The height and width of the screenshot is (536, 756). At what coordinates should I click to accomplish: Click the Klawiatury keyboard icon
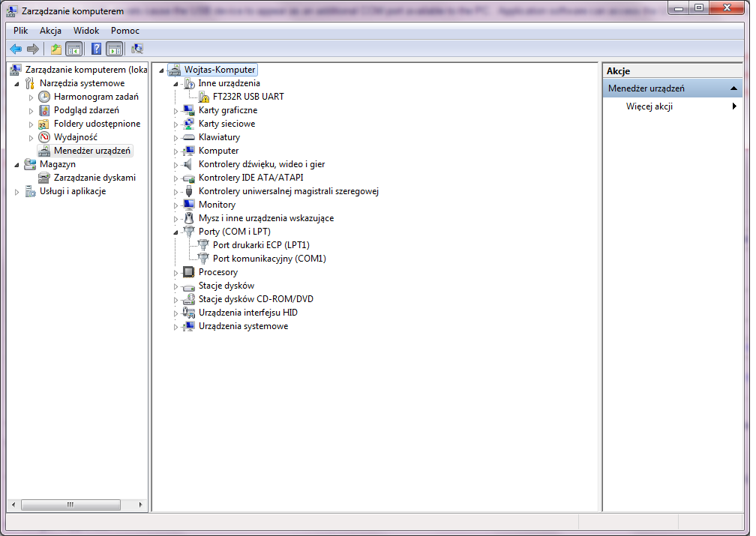point(189,137)
